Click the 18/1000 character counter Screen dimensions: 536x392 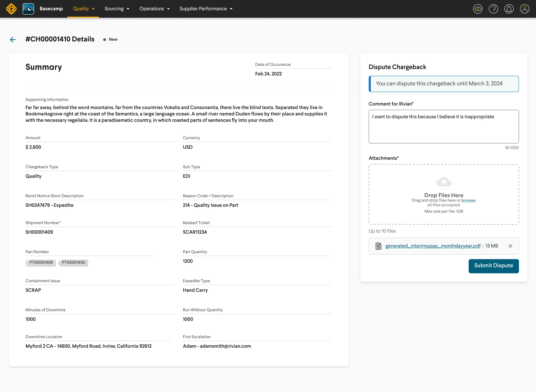pyautogui.click(x=512, y=148)
